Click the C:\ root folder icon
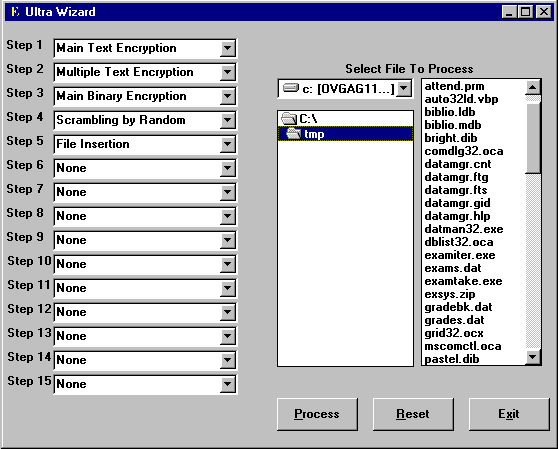The width and height of the screenshot is (558, 449). pyautogui.click(x=289, y=118)
